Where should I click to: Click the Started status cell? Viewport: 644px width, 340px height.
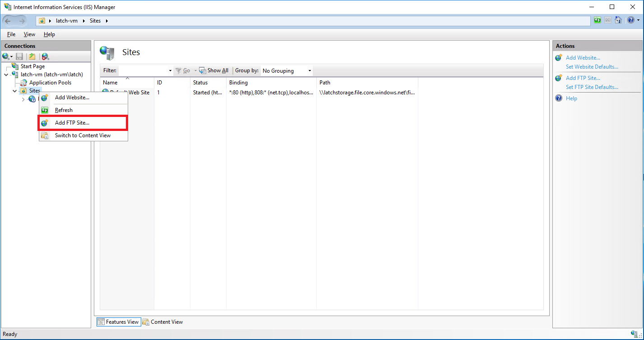tap(208, 93)
